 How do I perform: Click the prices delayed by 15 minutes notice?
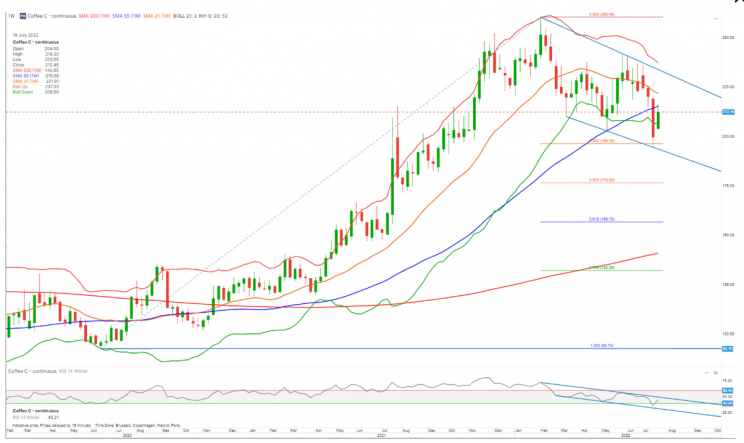tap(50, 426)
